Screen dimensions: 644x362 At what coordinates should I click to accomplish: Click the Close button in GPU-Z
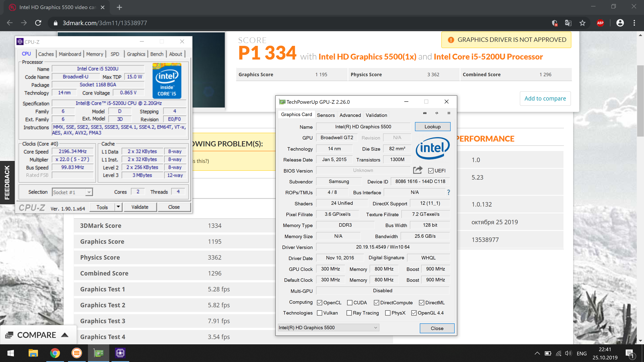pyautogui.click(x=437, y=328)
